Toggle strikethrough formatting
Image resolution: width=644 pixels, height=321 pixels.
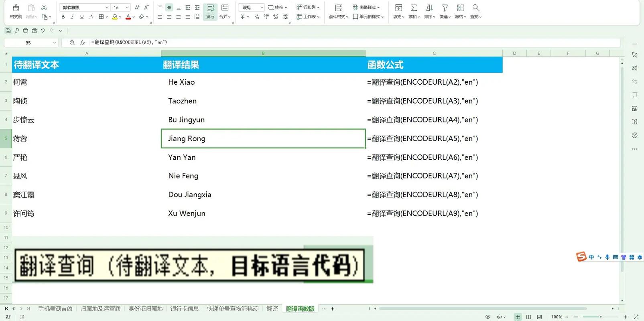91,17
